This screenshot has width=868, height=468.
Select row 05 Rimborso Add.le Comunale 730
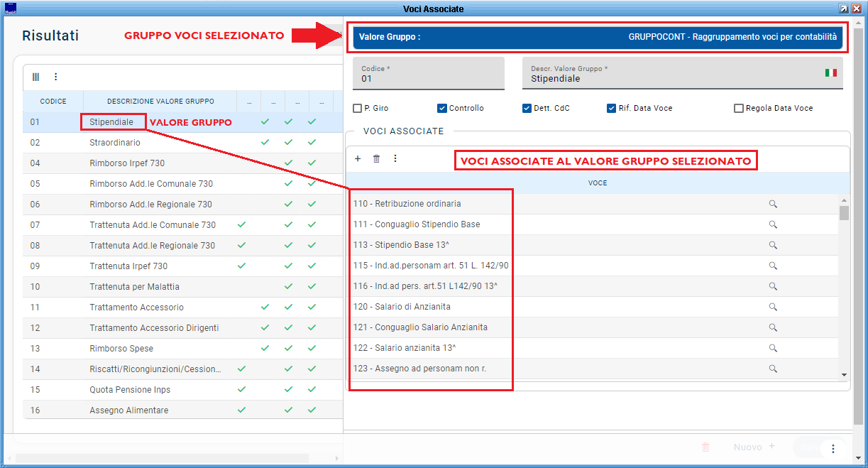pos(182,184)
